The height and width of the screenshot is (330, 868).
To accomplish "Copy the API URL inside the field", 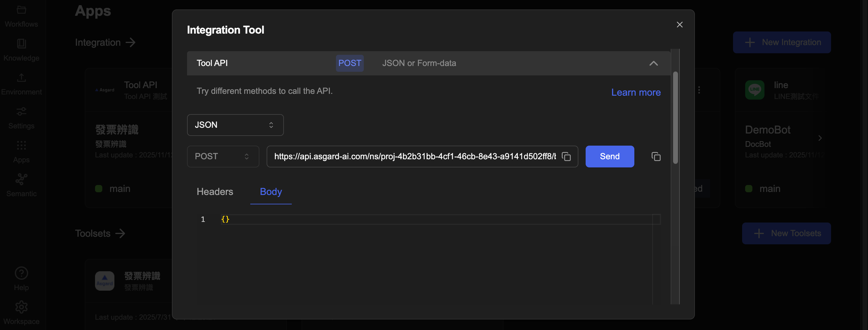I will click(566, 157).
